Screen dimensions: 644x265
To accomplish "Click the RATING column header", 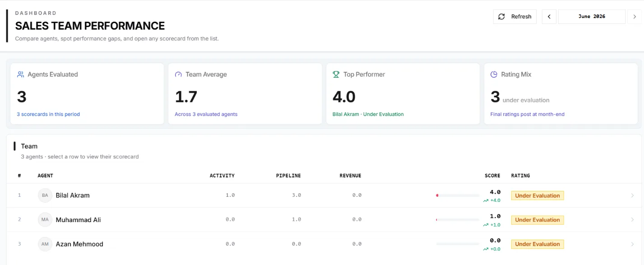I will click(x=520, y=176).
